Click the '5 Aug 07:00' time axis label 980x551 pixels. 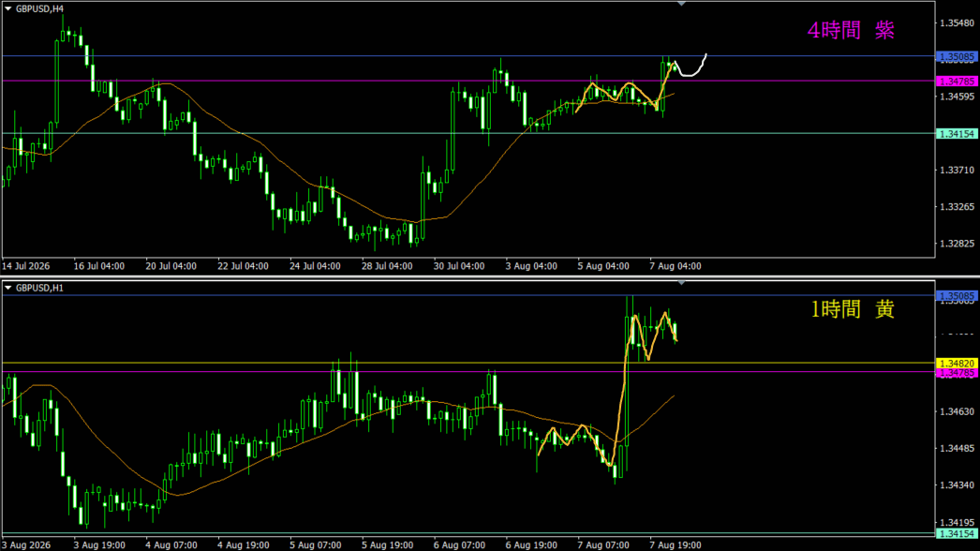tap(315, 544)
